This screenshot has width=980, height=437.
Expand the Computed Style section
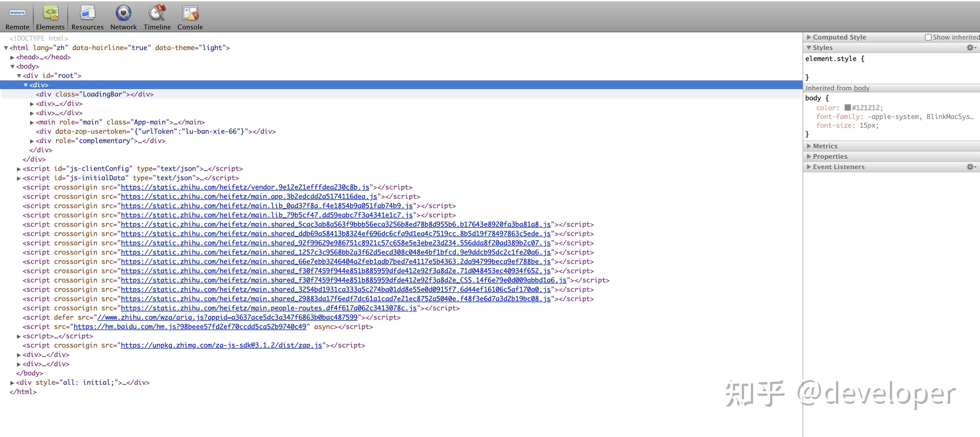[809, 37]
